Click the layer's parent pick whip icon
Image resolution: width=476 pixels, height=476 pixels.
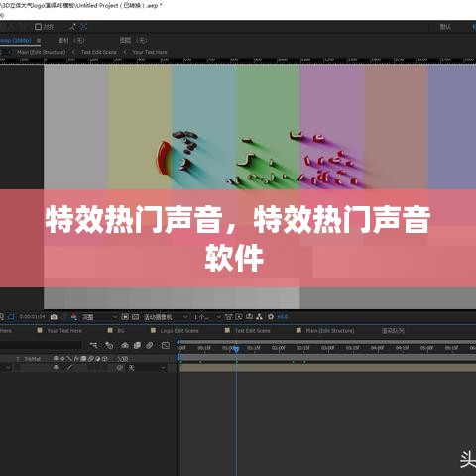[120, 368]
